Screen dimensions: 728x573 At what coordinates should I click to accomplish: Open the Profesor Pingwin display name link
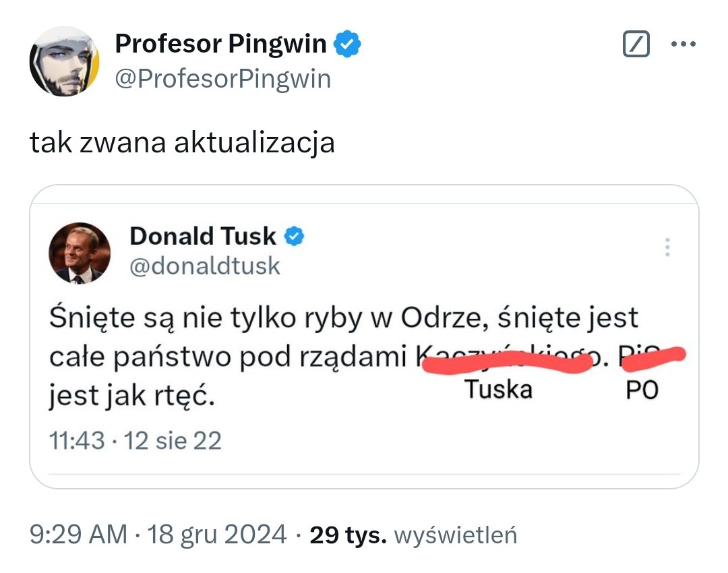(x=220, y=44)
